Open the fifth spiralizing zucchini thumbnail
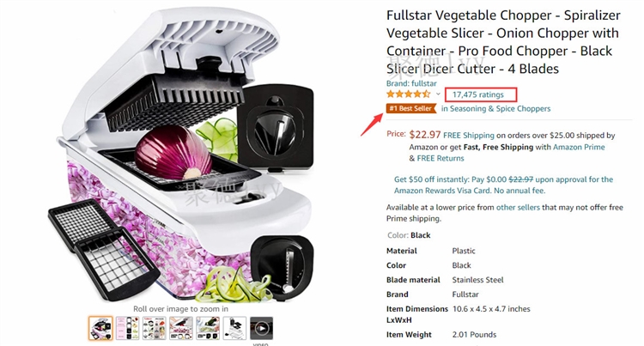This screenshot has height=346, width=644. pos(208,328)
